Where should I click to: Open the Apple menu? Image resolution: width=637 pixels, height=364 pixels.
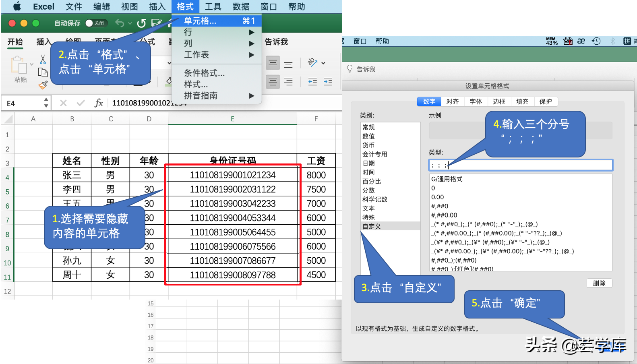click(x=17, y=6)
